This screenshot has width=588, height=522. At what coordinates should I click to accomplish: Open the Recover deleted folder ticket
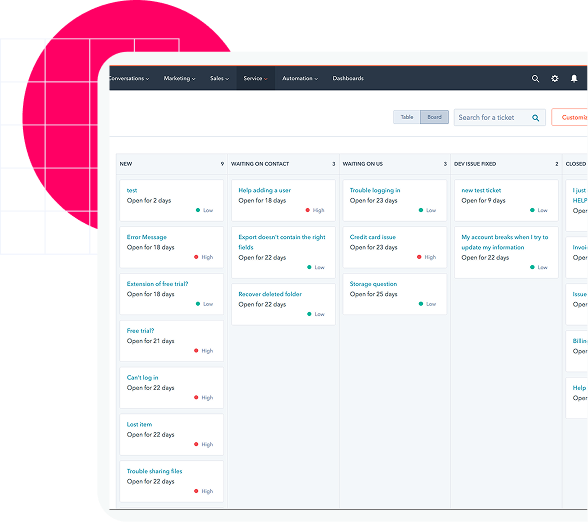pyautogui.click(x=270, y=294)
